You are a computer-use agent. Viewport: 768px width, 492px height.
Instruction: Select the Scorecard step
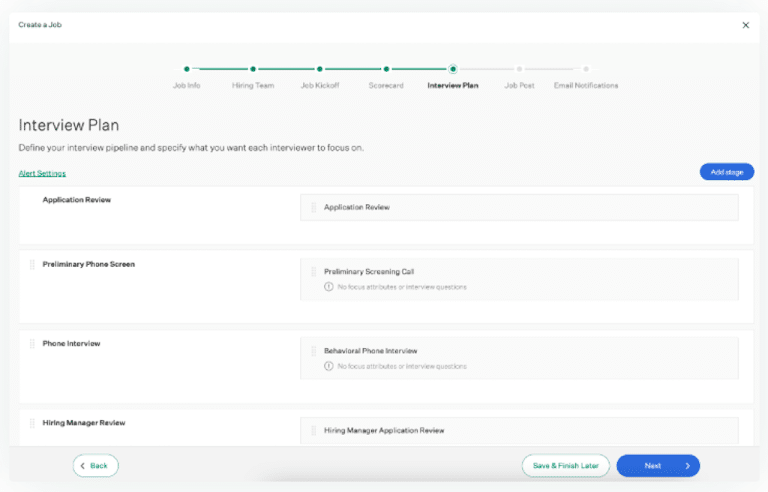point(386,70)
